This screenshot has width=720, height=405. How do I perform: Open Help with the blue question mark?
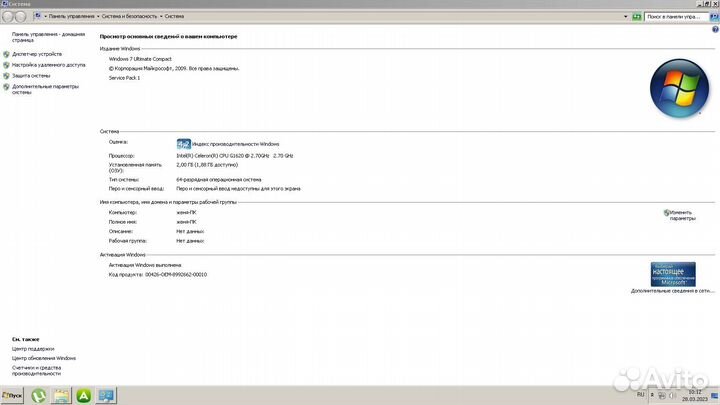[x=715, y=29]
